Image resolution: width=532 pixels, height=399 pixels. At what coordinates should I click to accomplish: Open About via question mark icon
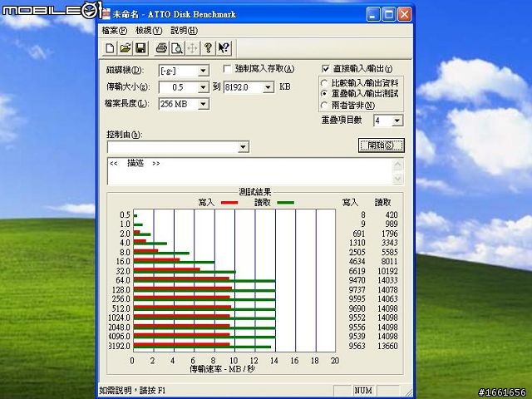(x=208, y=48)
